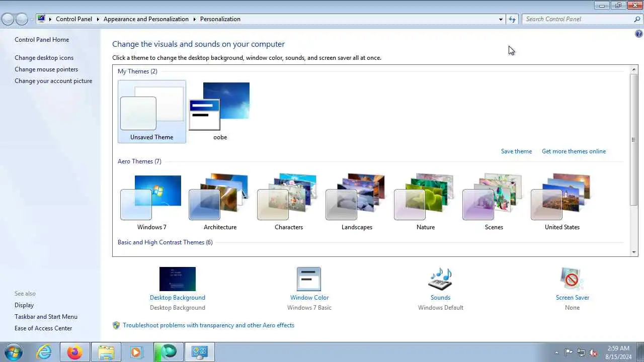Click the Desktop Background text link
Image resolution: width=644 pixels, height=362 pixels.
coord(177,298)
